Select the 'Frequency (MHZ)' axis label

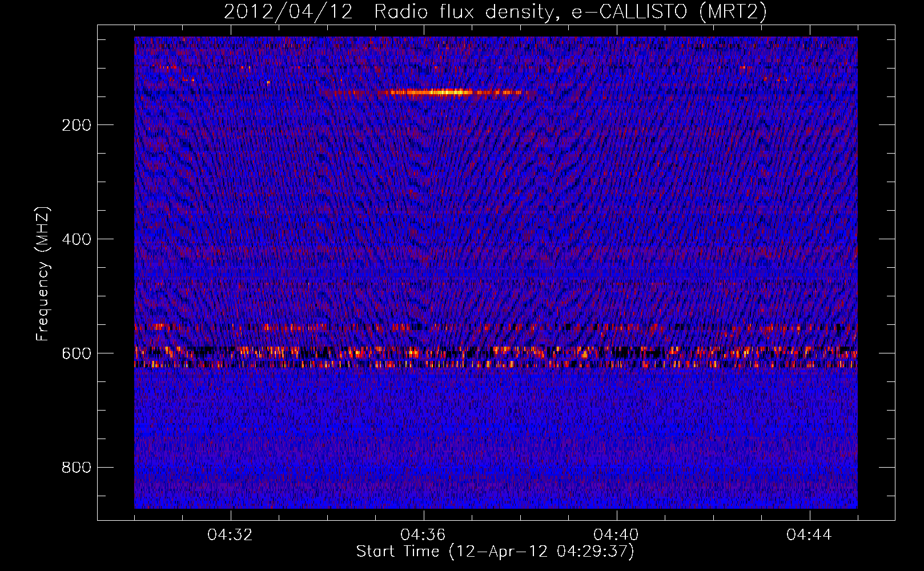click(x=43, y=274)
